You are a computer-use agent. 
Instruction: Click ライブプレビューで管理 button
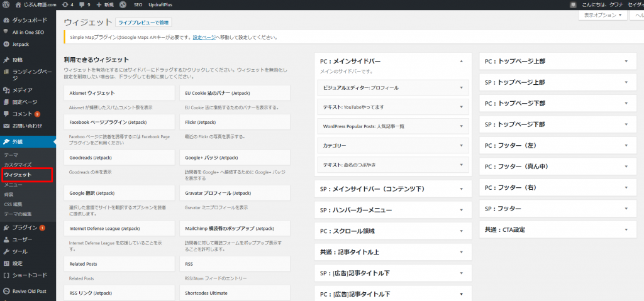143,22
